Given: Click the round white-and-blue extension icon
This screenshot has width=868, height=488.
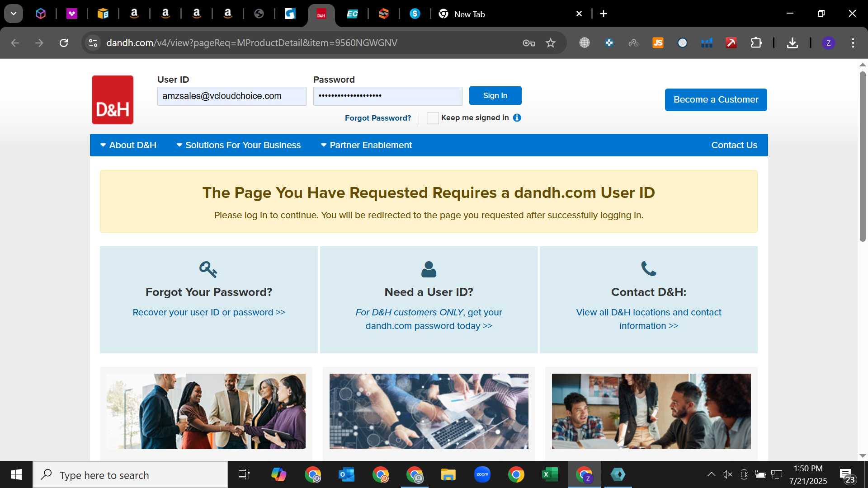Looking at the screenshot, I should 682,43.
